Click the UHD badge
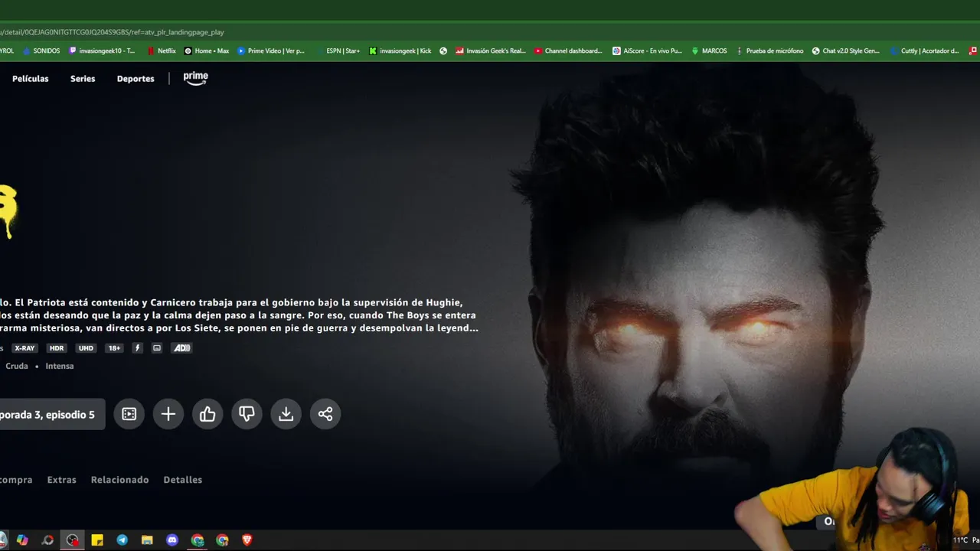Screen dimensions: 980x551 [86, 348]
